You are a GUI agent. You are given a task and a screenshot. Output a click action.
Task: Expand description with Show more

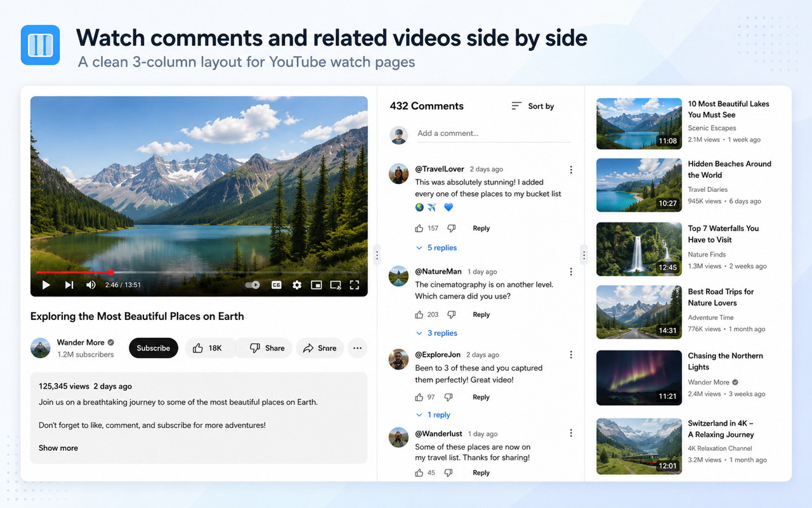click(x=58, y=448)
